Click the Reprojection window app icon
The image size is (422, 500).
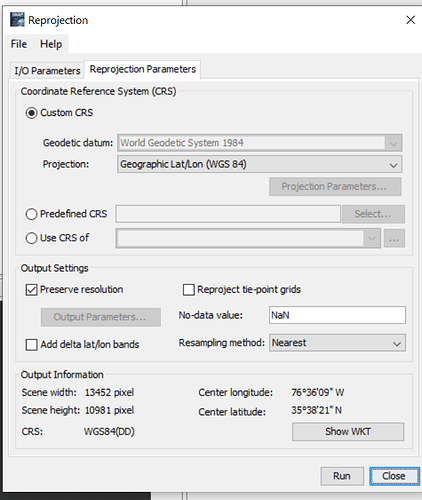[17, 19]
